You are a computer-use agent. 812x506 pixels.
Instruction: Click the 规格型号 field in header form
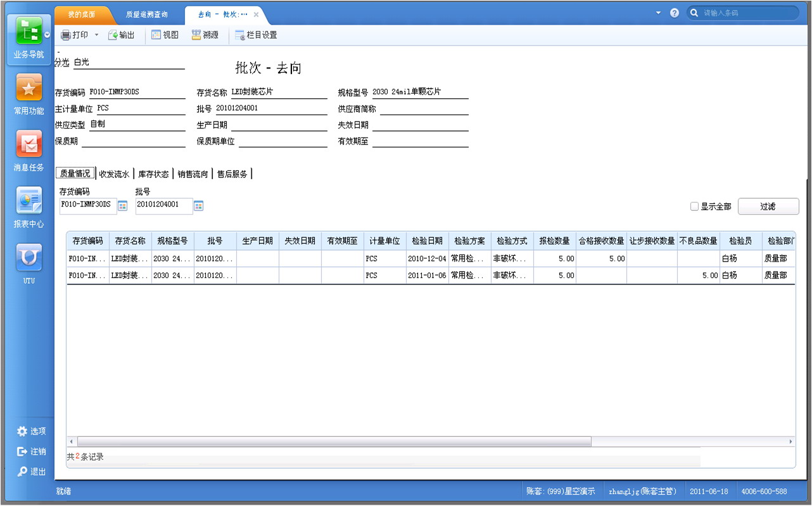pos(420,92)
